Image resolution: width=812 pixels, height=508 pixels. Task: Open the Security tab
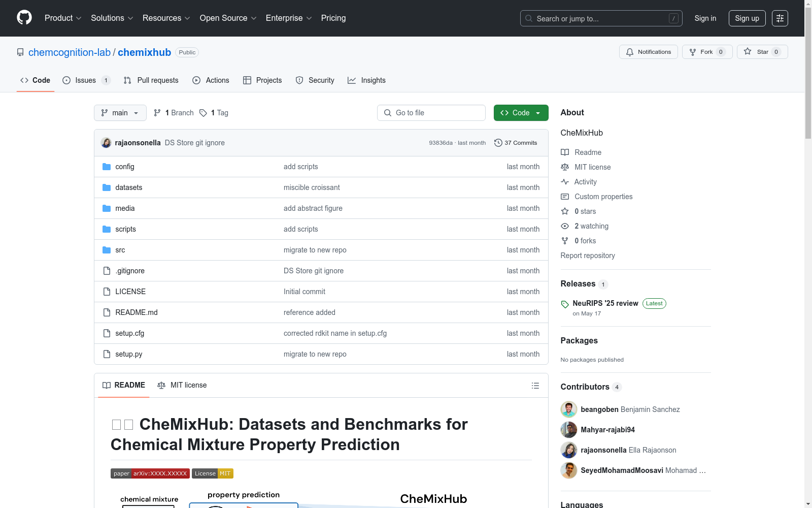(315, 80)
